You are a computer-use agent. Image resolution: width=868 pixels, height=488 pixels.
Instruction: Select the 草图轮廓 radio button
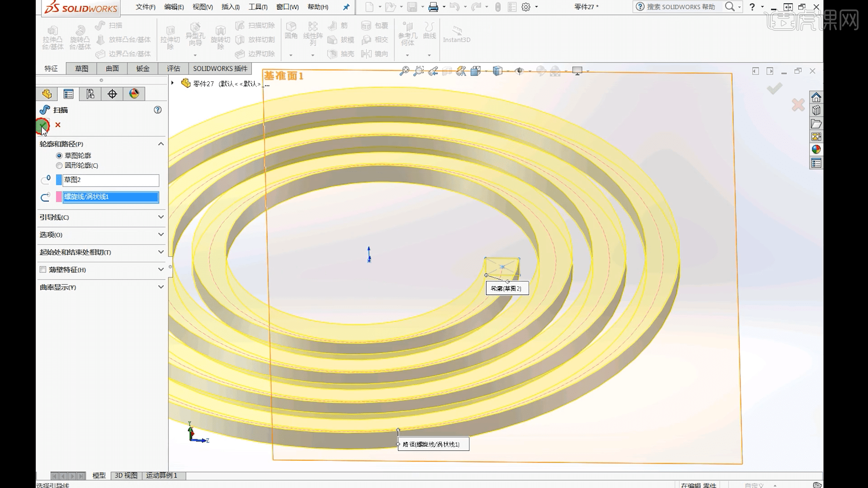pyautogui.click(x=59, y=155)
